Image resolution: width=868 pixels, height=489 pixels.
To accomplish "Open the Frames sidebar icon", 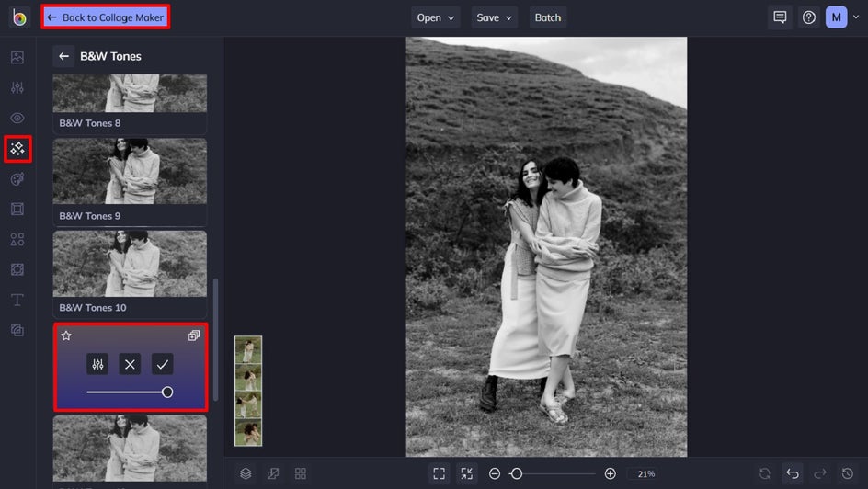I will (17, 209).
